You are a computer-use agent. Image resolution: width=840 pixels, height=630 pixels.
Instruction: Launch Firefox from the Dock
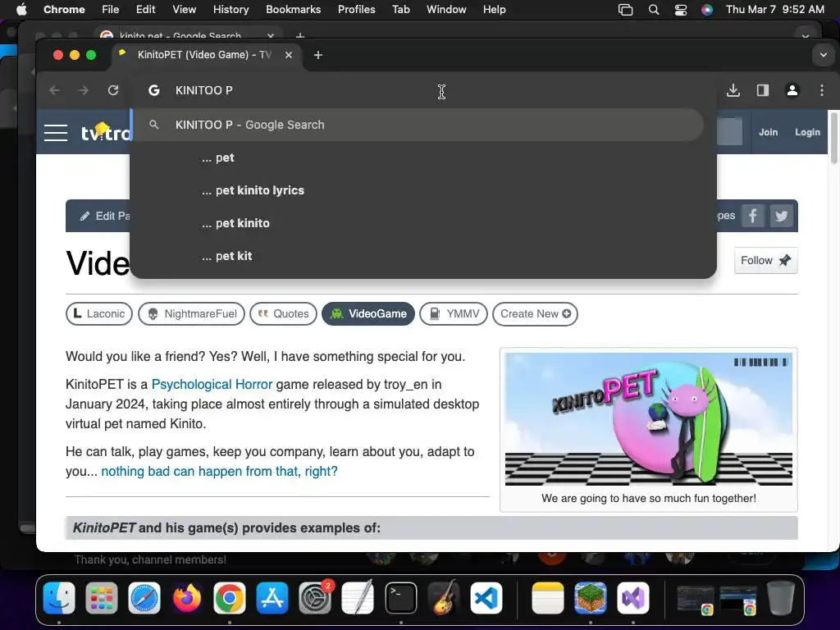pyautogui.click(x=187, y=598)
